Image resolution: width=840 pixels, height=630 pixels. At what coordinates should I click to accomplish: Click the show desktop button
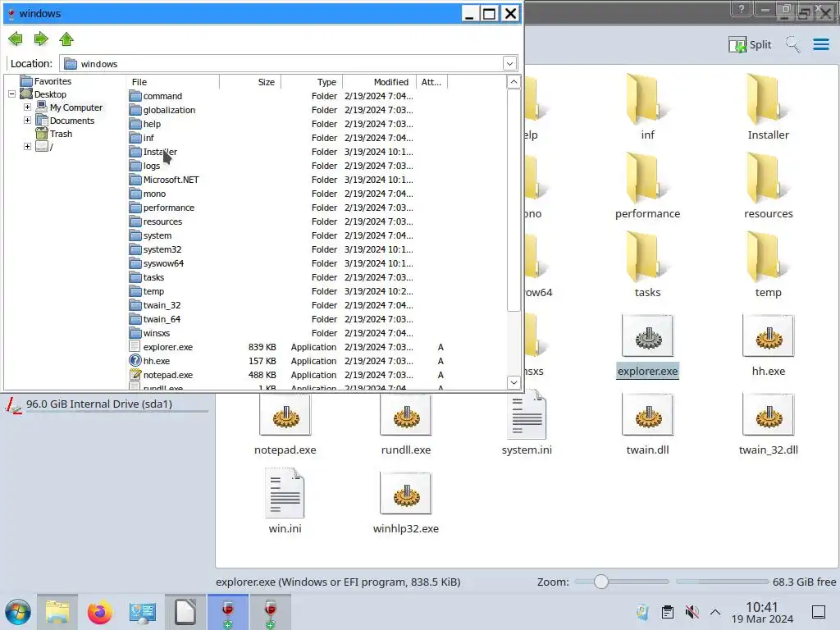(x=819, y=612)
